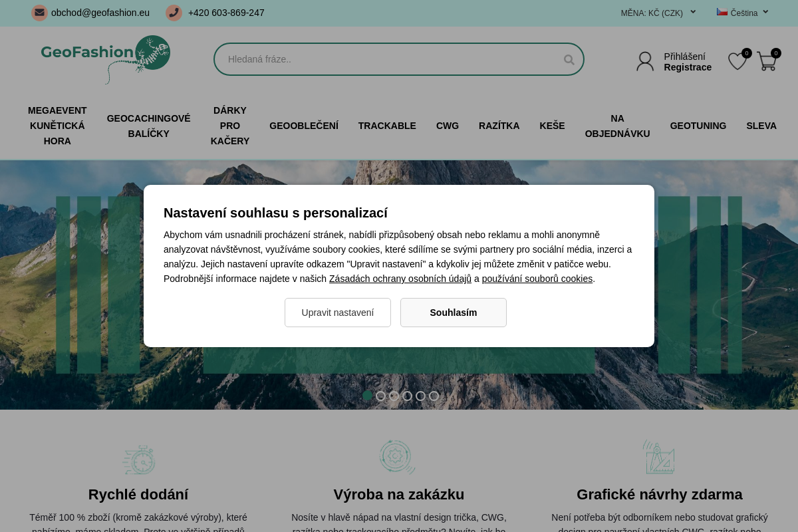Click the email envelope icon
798x532 pixels.
point(40,13)
